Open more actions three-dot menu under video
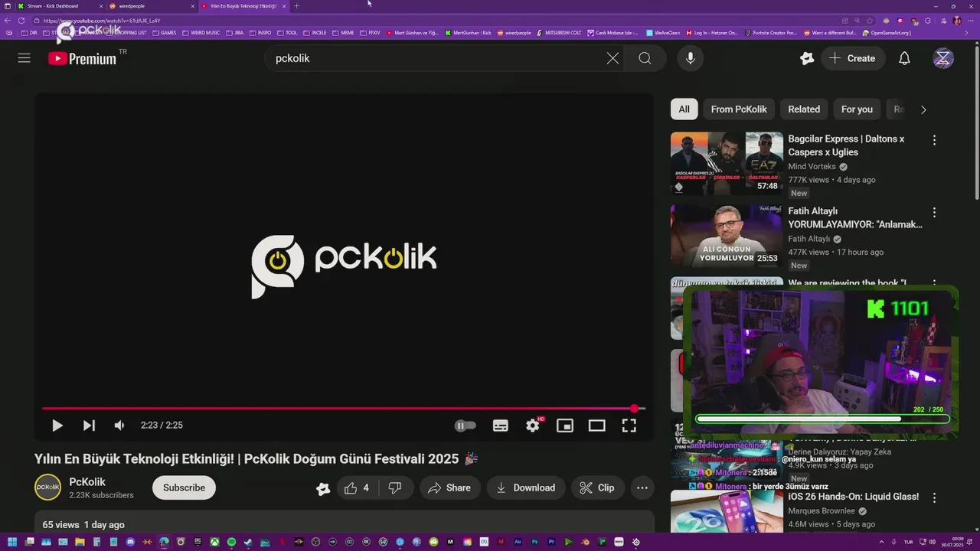Viewport: 980px width, 551px height. pos(642,487)
